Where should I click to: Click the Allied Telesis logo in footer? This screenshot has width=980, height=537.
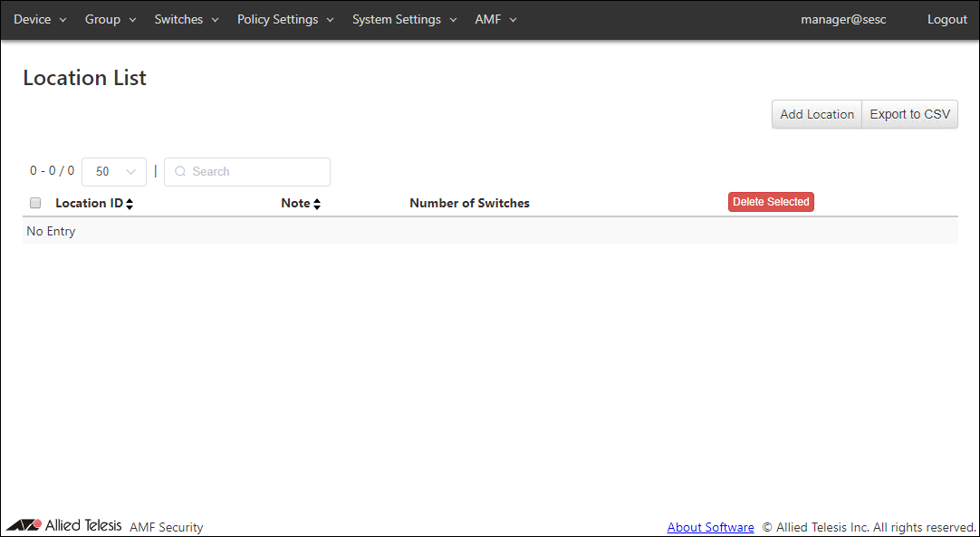[x=63, y=525]
